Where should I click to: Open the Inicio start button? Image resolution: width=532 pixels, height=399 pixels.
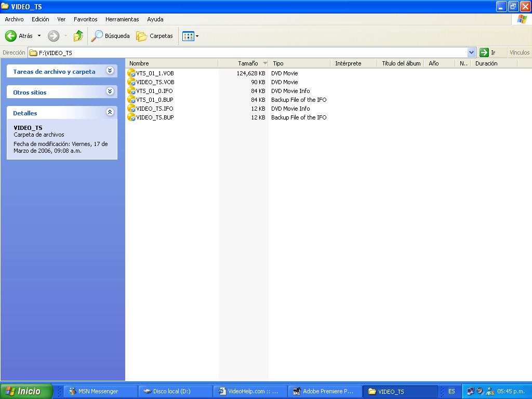click(x=26, y=391)
